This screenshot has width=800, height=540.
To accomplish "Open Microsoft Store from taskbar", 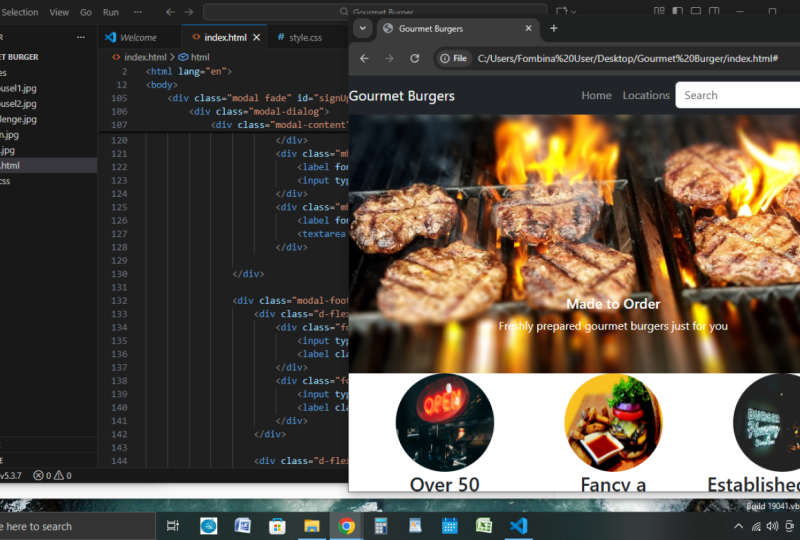I will pos(277,526).
